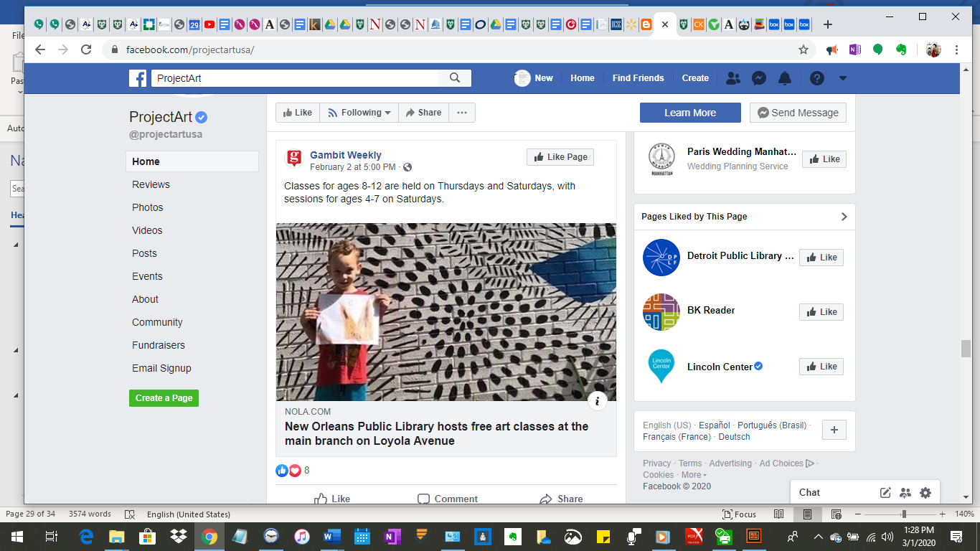Open the Notifications bell icon
The width and height of the screenshot is (980, 551).
click(785, 78)
